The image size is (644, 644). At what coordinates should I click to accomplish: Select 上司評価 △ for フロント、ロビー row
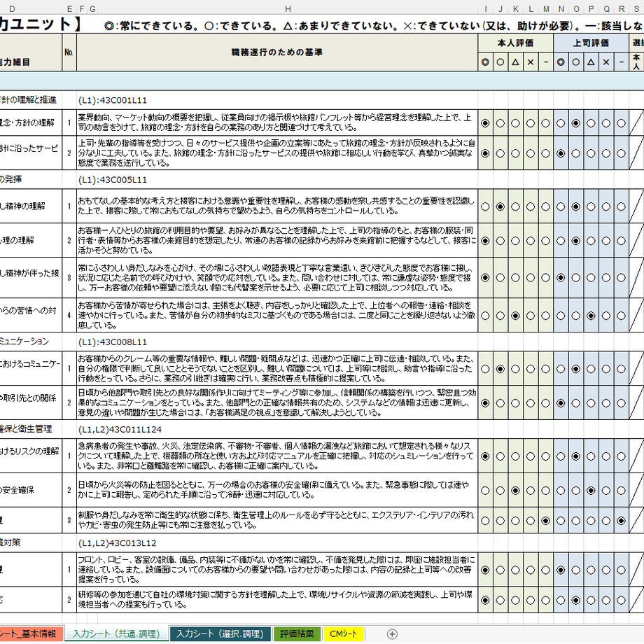click(x=591, y=570)
